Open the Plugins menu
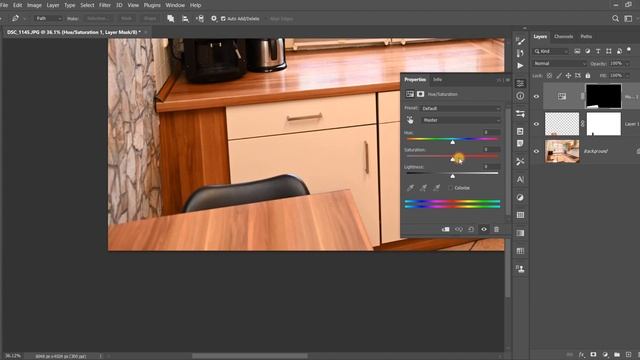This screenshot has height=360, width=640. click(x=152, y=5)
